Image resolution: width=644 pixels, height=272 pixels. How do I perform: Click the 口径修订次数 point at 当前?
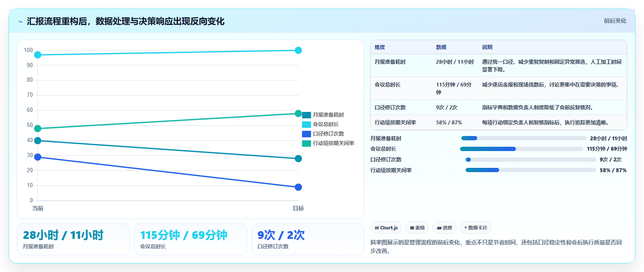[38, 157]
